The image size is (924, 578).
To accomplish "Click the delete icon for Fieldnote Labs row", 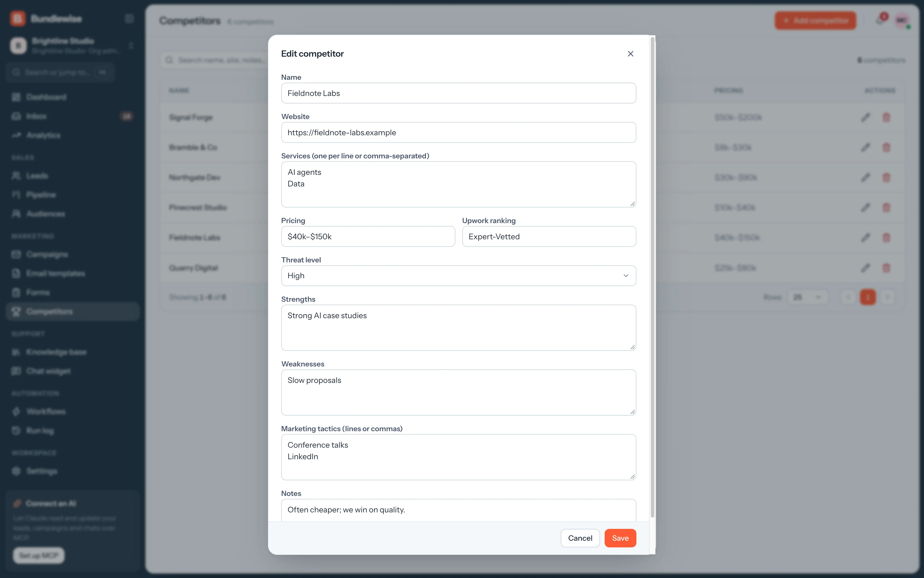I will tap(886, 238).
